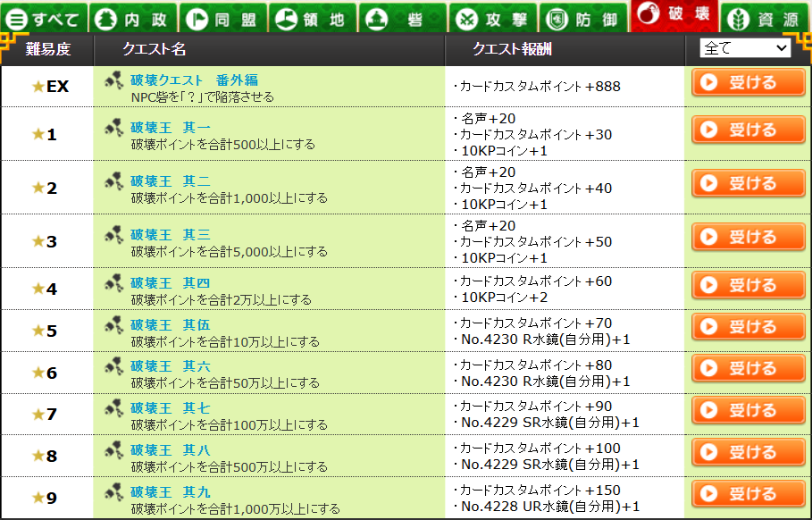
Task: Click description 破壊ポイントを合計500以上にする
Action: (x=222, y=145)
